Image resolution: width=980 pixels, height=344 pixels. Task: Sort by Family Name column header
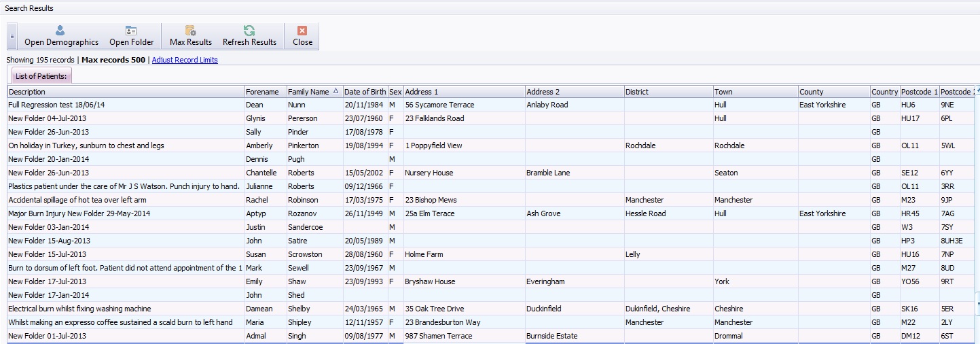pos(308,92)
